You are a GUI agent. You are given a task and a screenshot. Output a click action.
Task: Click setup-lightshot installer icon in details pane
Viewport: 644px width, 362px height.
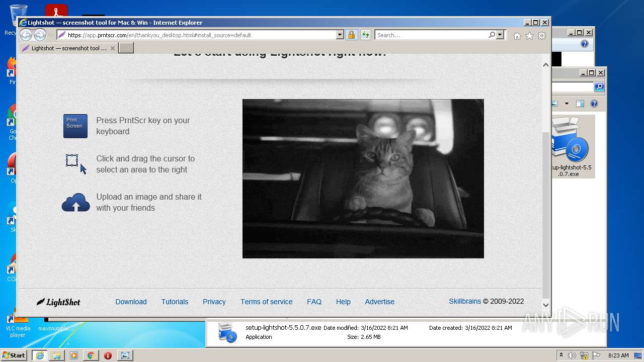227,332
